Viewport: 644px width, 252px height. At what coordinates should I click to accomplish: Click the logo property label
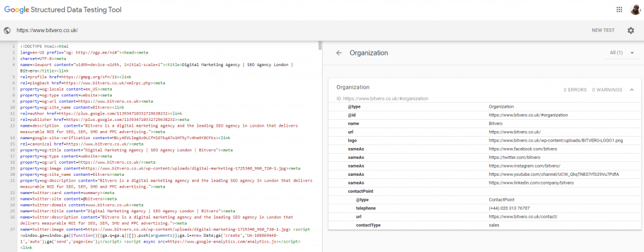tap(352, 140)
